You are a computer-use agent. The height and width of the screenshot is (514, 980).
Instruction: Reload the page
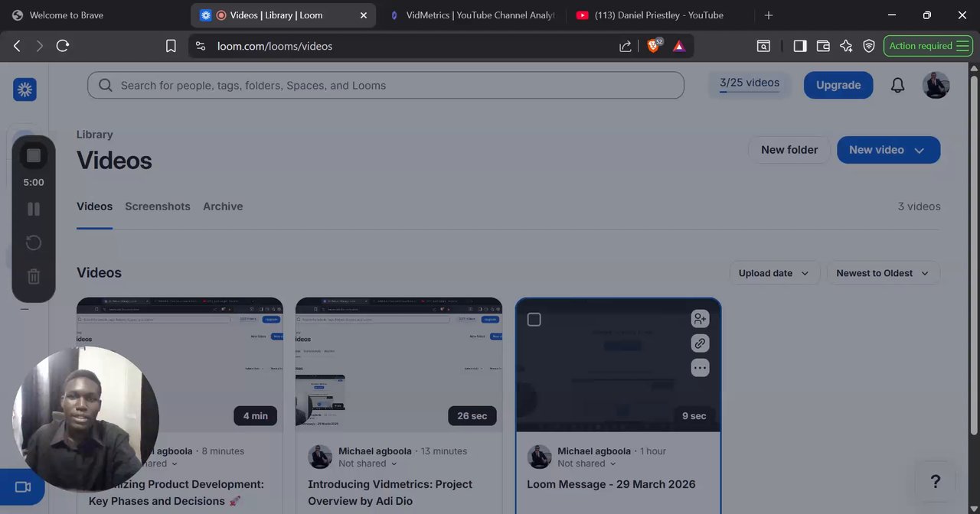[63, 46]
